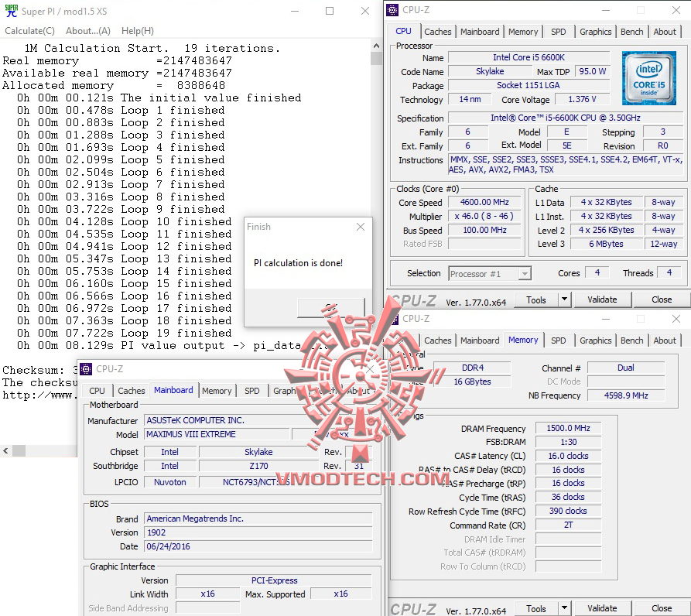Image resolution: width=691 pixels, height=616 pixels.
Task: Click the Channel # value Dual
Action: [626, 368]
